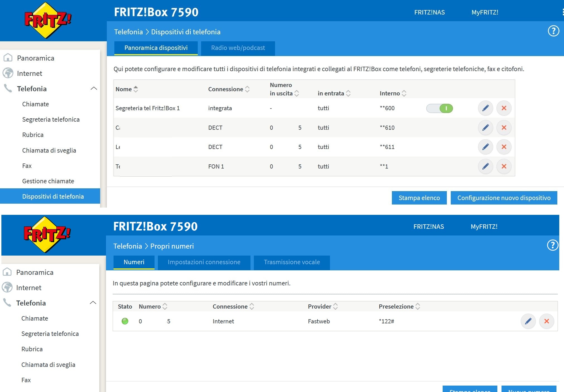Viewport: 564px width, 392px height.
Task: Toggle off the Segreteria tel Fritz!Box 1 switch
Action: pos(439,108)
